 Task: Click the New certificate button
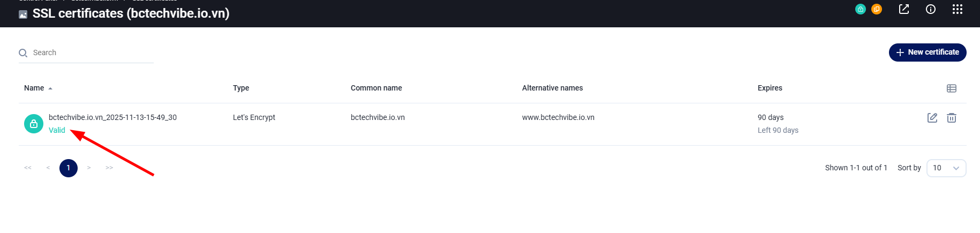(x=928, y=52)
